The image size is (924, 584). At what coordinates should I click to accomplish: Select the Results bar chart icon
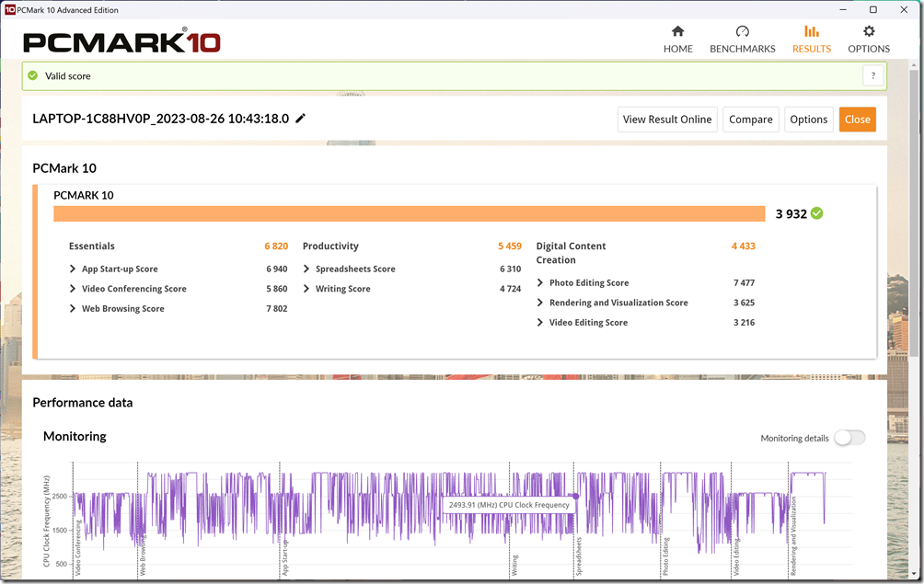[811, 32]
